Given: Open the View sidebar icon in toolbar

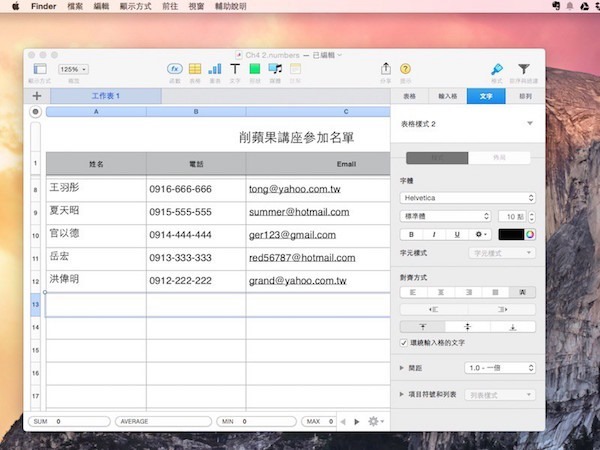Looking at the screenshot, I should point(40,69).
